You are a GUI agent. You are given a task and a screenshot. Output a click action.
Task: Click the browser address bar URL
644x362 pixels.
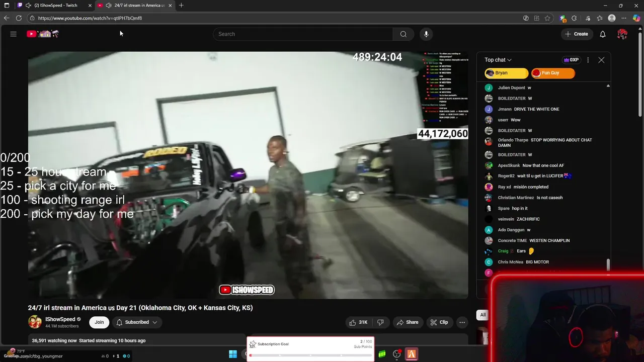[90, 18]
